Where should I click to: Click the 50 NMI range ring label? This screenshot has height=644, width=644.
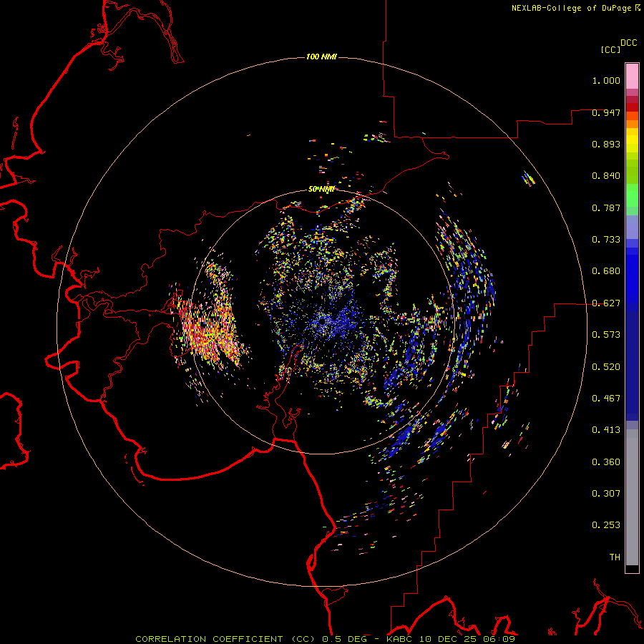click(321, 189)
